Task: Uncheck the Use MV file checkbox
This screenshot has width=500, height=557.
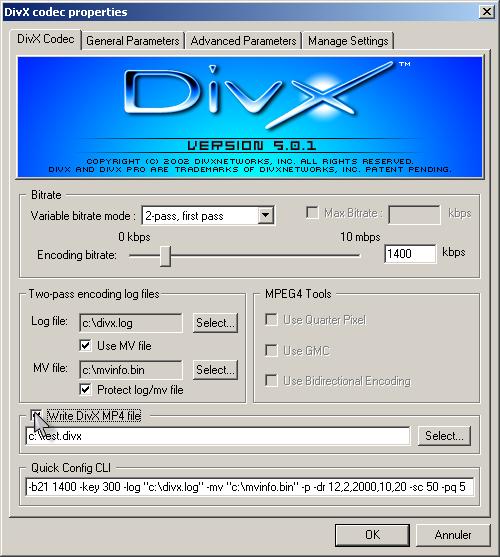Action: point(85,345)
